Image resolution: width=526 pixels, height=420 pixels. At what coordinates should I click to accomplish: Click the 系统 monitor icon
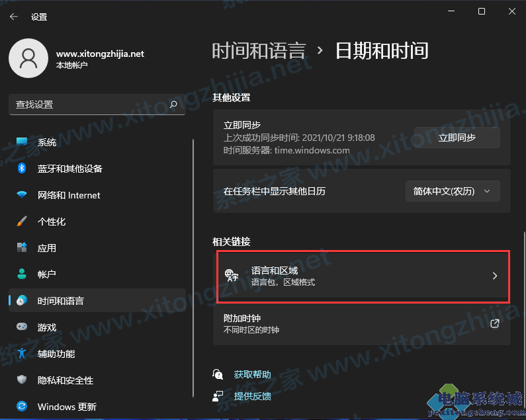point(22,142)
